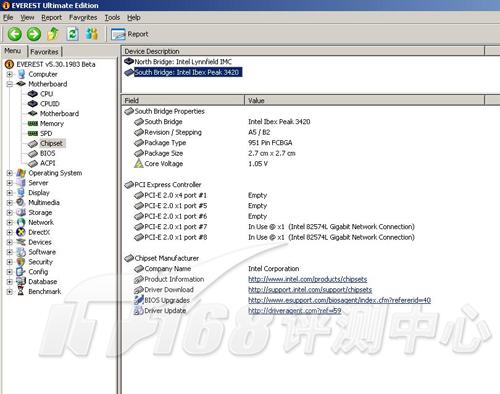
Task: Open the View menu
Action: click(27, 17)
